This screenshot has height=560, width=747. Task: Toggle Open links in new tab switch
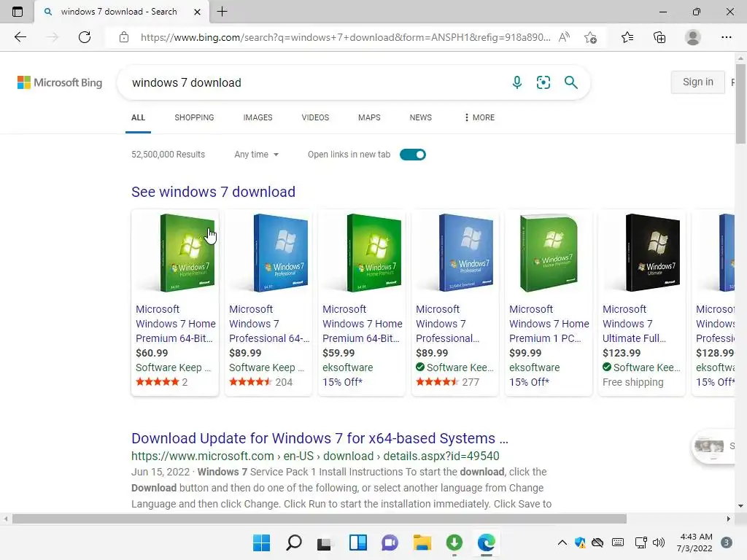(x=413, y=155)
